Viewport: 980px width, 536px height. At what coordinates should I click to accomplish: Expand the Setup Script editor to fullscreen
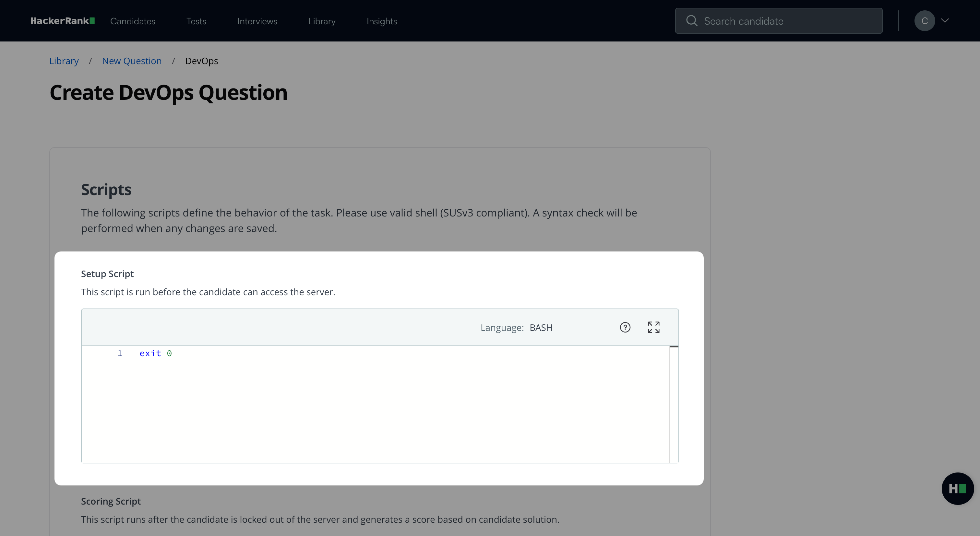[653, 327]
